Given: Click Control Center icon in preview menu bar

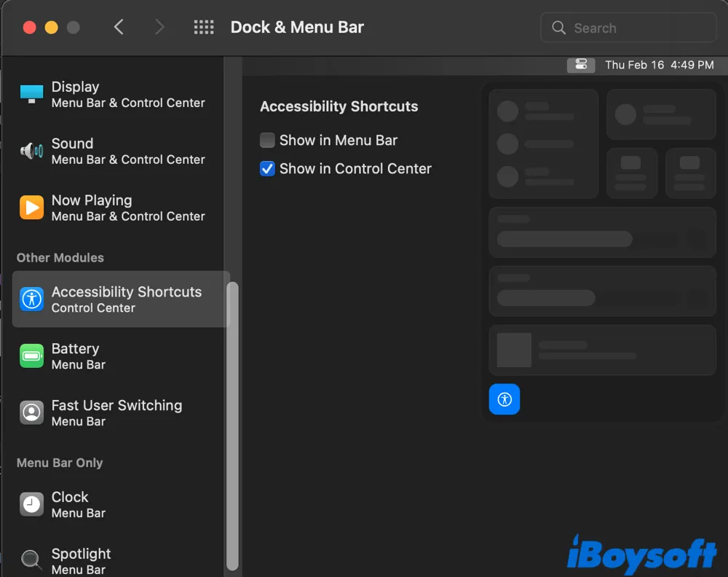Looking at the screenshot, I should tap(580, 65).
